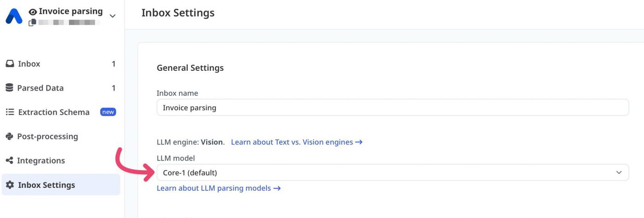
Task: Click the Parsed Data database icon
Action: [9, 88]
